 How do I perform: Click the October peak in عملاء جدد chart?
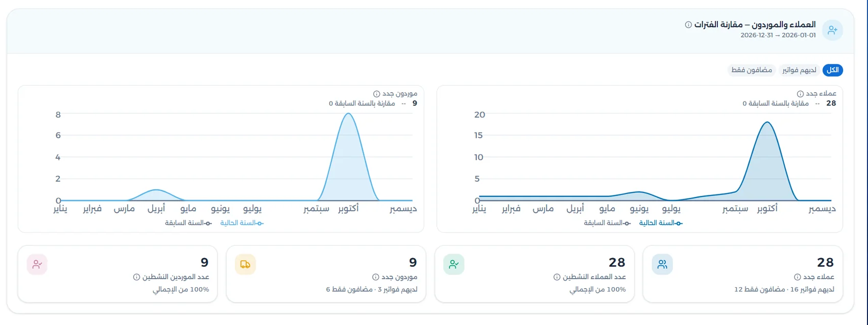(767, 122)
